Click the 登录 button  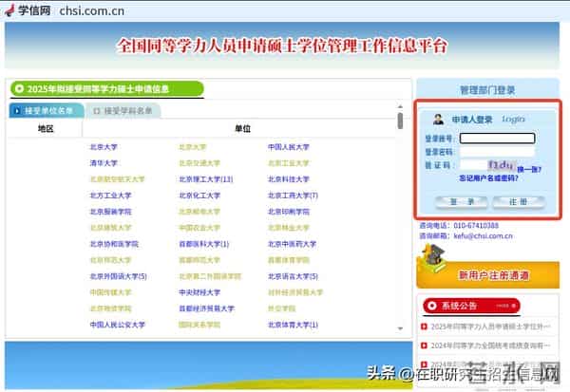pos(461,201)
